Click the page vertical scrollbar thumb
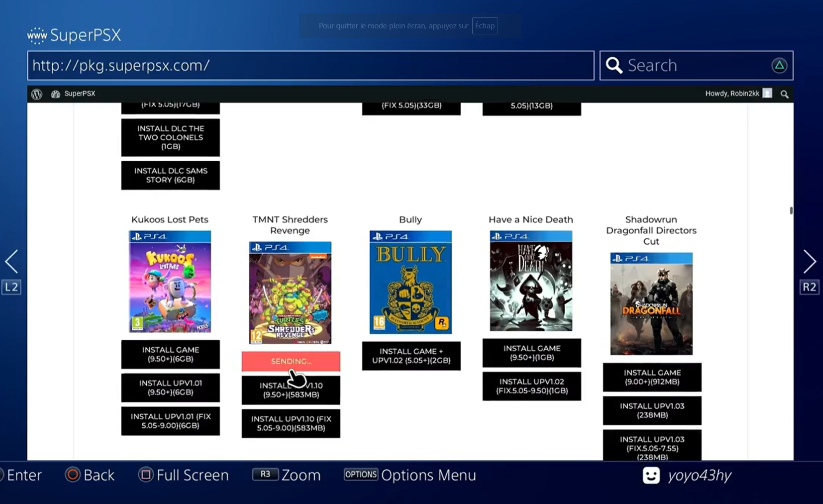The height and width of the screenshot is (504, 823). click(x=791, y=210)
